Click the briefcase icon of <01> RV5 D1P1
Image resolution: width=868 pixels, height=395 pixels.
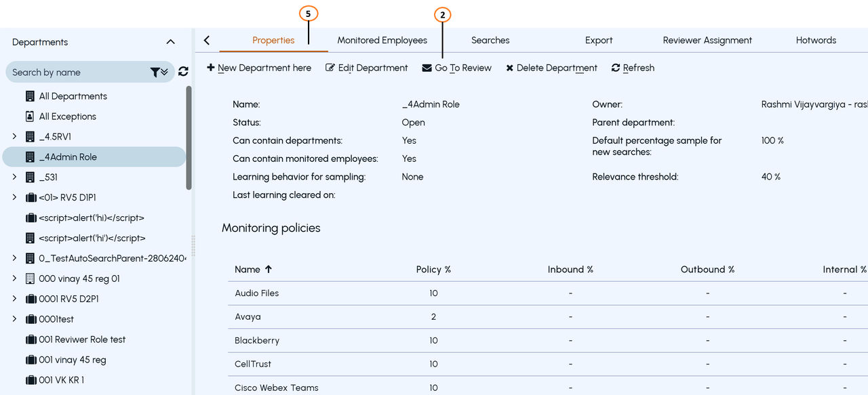coord(31,198)
